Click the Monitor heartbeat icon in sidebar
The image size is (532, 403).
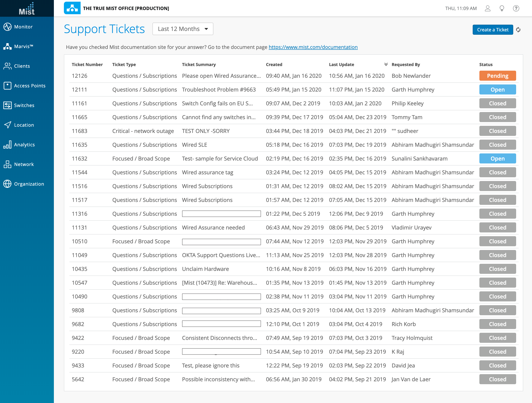(8, 27)
